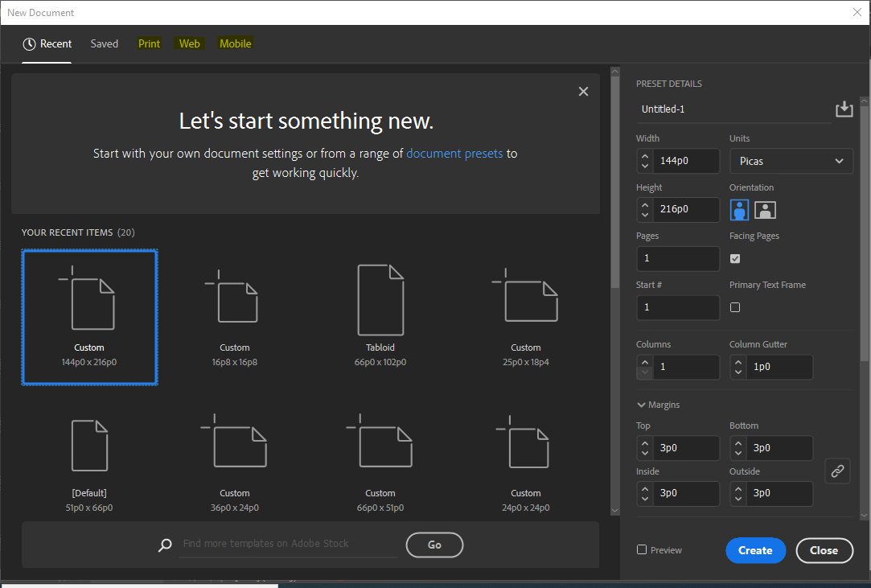Open the Saved tab

[105, 43]
